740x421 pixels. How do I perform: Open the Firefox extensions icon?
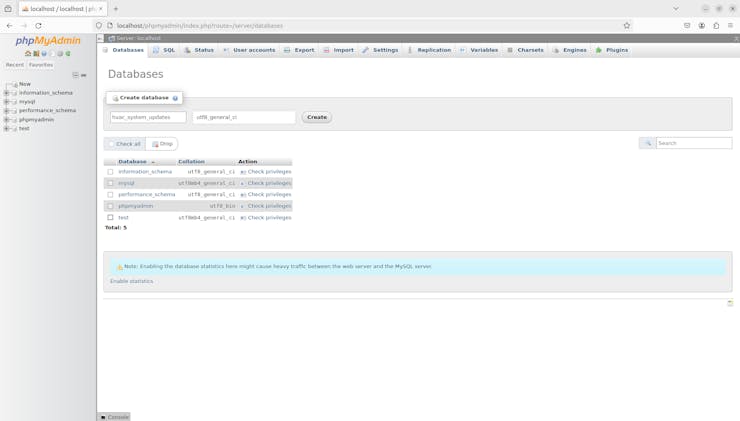click(716, 25)
